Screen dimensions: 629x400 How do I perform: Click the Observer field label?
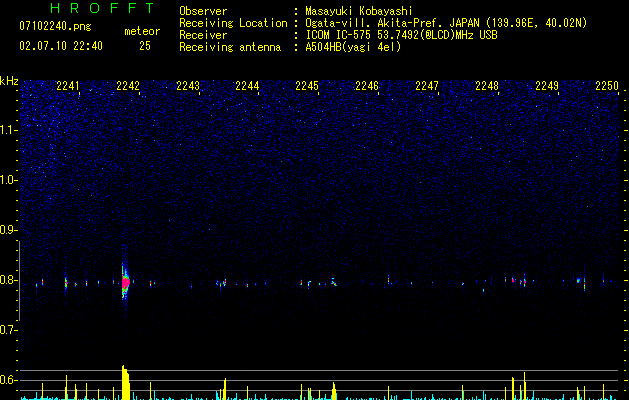[203, 11]
